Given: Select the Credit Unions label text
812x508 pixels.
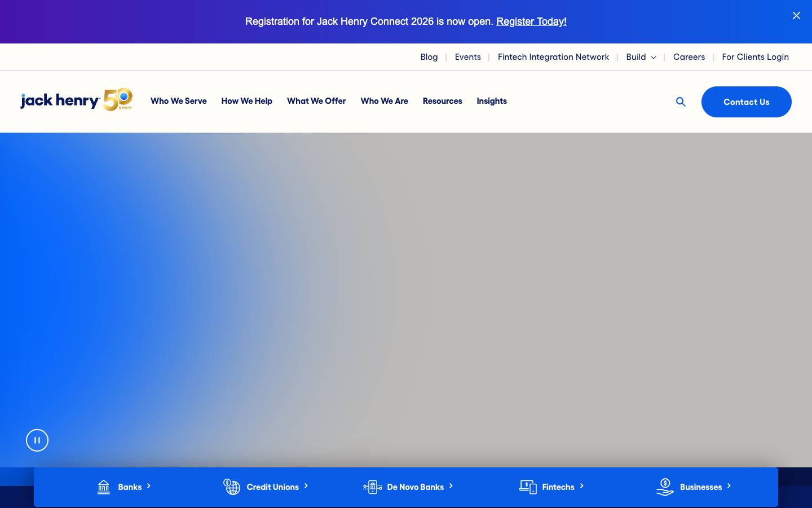Looking at the screenshot, I should pyautogui.click(x=272, y=487).
